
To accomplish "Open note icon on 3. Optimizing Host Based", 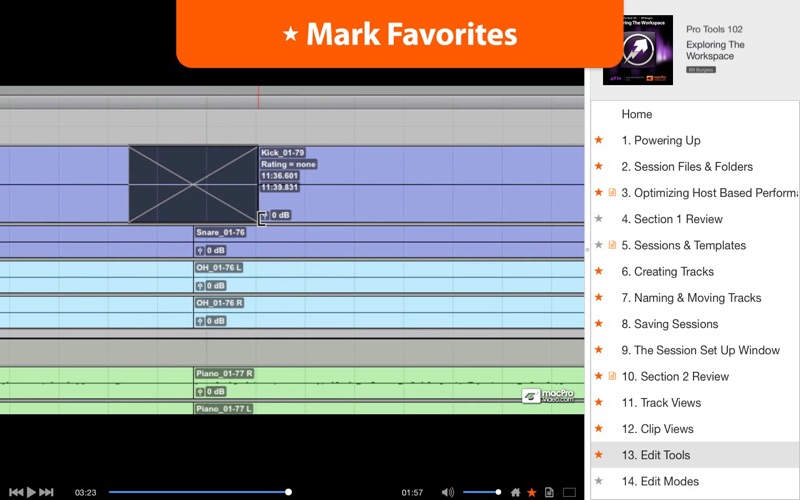I will [612, 192].
